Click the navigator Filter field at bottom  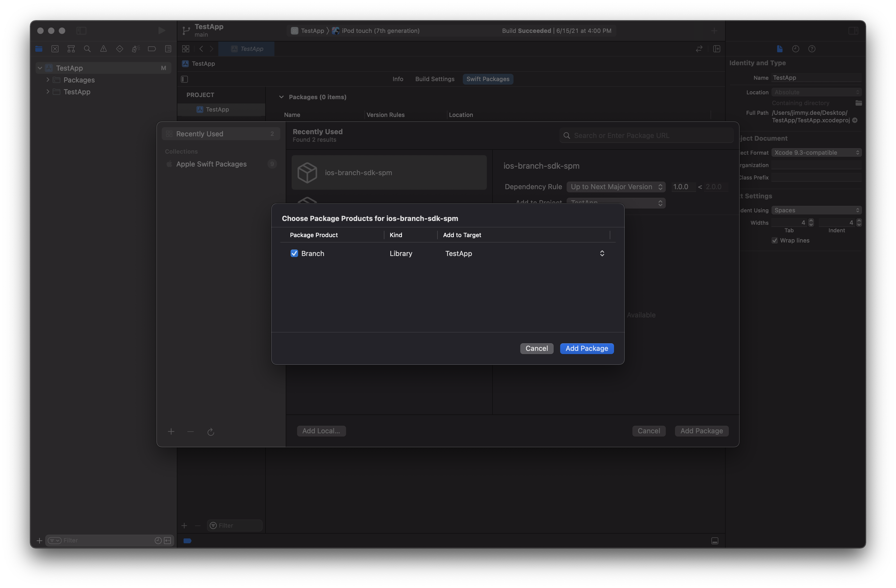click(109, 541)
